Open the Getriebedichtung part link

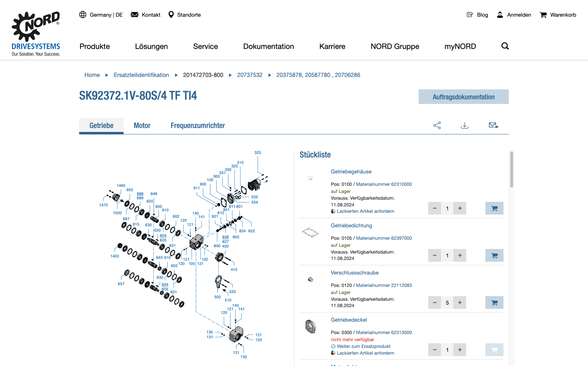(x=352, y=226)
